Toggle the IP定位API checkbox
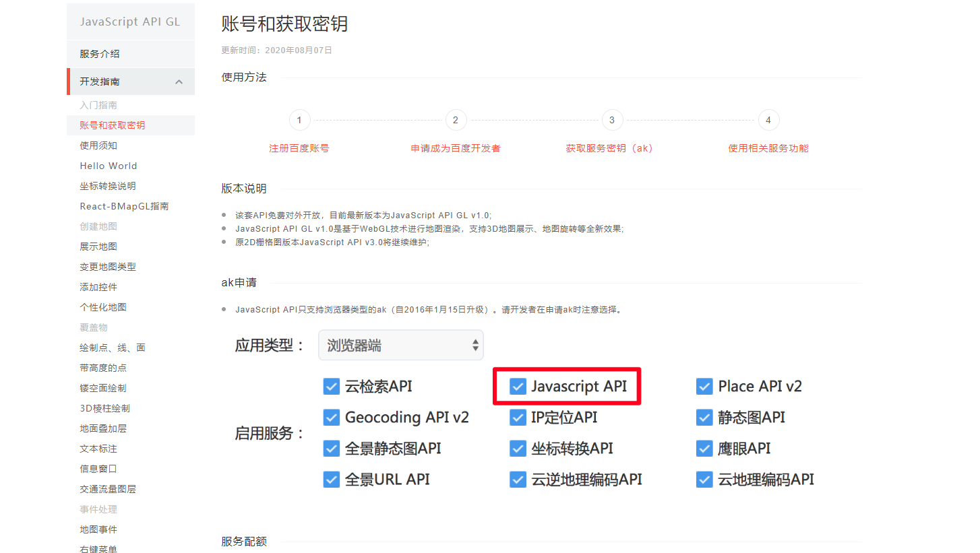This screenshot has height=553, width=980. click(518, 418)
